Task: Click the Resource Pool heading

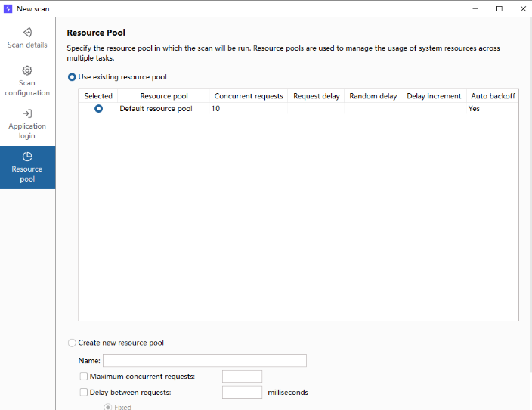Action: pos(96,33)
